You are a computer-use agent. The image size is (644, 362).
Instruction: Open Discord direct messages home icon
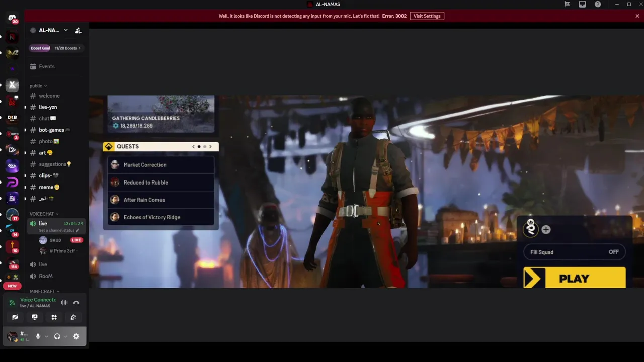coord(12,18)
